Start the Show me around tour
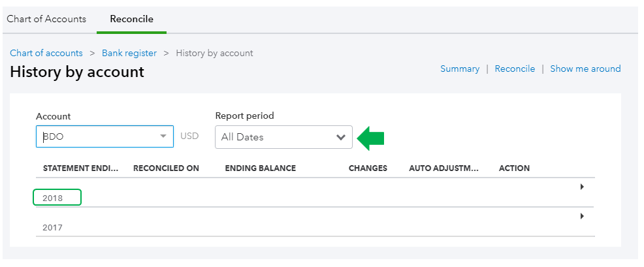 (x=585, y=69)
